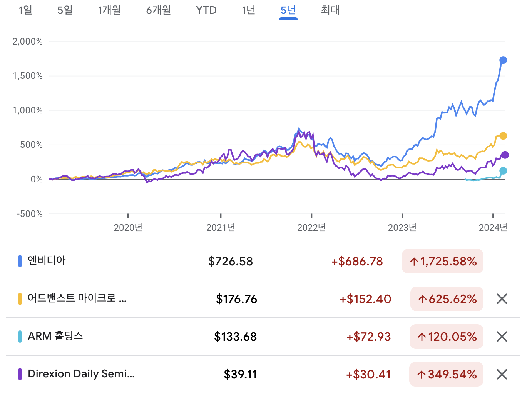
Task: Open the 엔비디아 stock name
Action: point(47,260)
